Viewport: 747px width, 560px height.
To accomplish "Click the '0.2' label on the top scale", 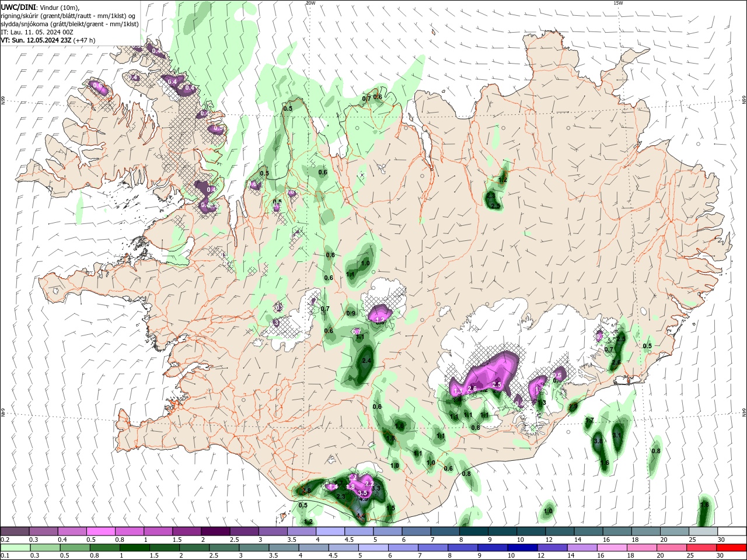I will (5, 540).
